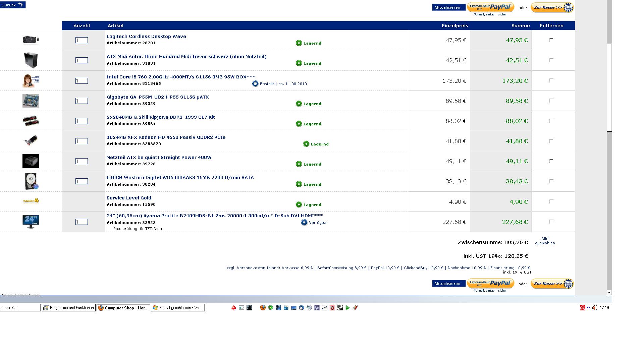This screenshot has width=644, height=362.
Task: Click the Lagernd stock icon for G.Skill Ripjaws
Action: [x=299, y=124]
